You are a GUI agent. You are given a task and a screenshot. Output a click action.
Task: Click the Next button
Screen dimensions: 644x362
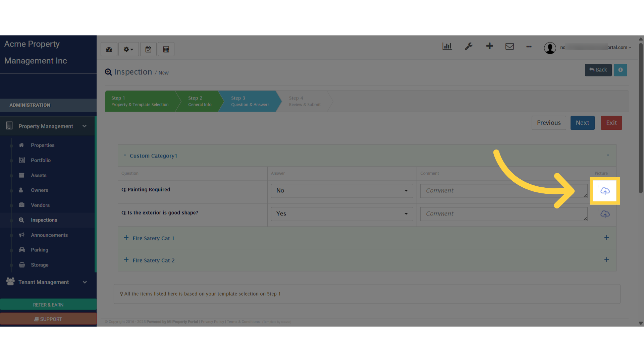coord(583,123)
